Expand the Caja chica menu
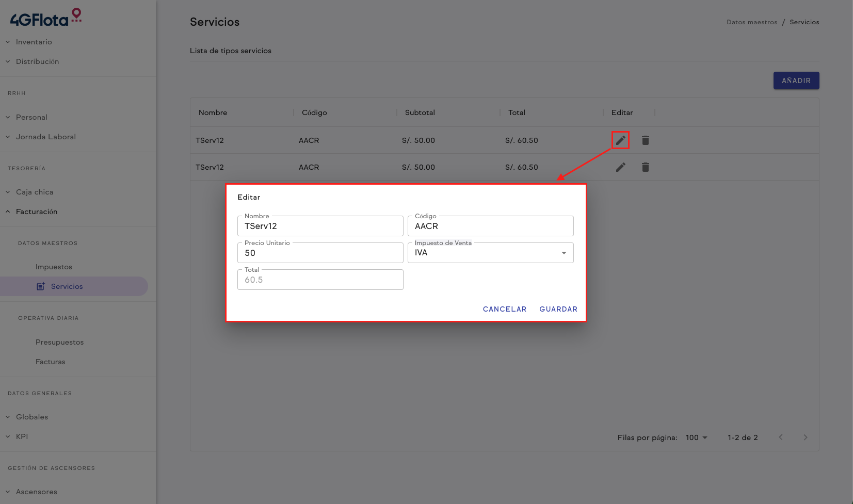 pyautogui.click(x=34, y=192)
